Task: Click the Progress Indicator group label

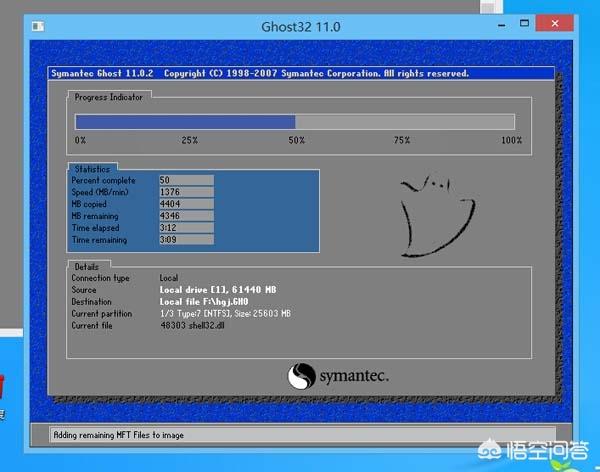Action: 109,97
